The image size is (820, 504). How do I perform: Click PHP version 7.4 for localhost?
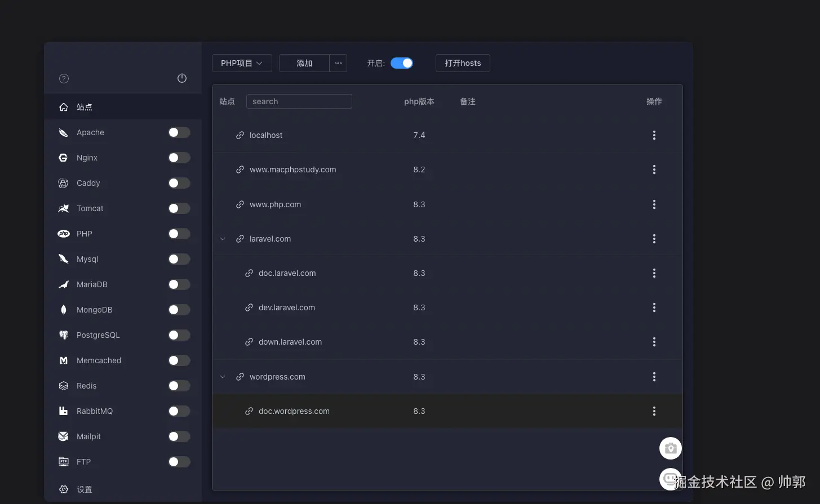[x=419, y=135]
